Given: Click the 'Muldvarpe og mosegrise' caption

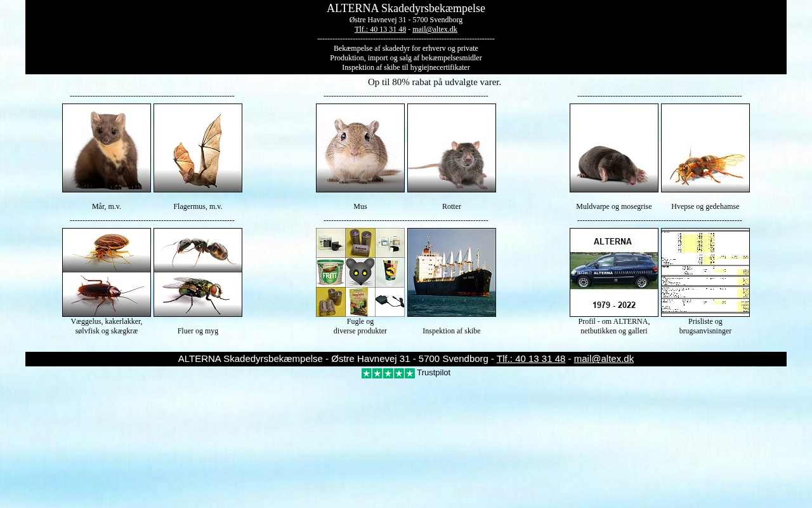Looking at the screenshot, I should coord(614,206).
